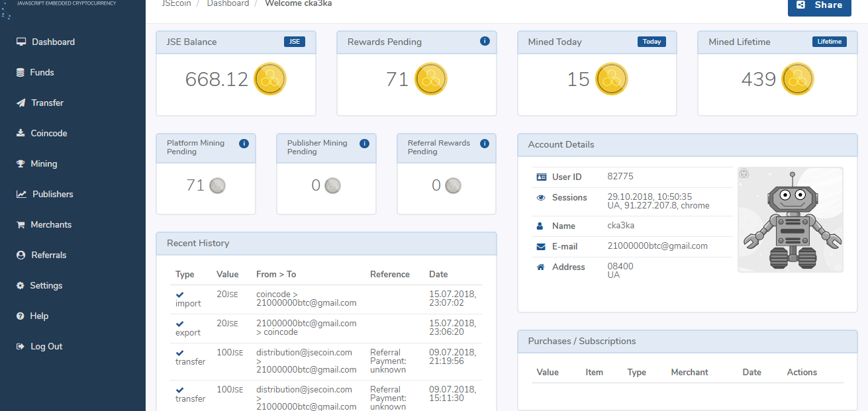Viewport: 868px width, 411px height.
Task: Click the ID card icon beside User ID
Action: [542, 177]
